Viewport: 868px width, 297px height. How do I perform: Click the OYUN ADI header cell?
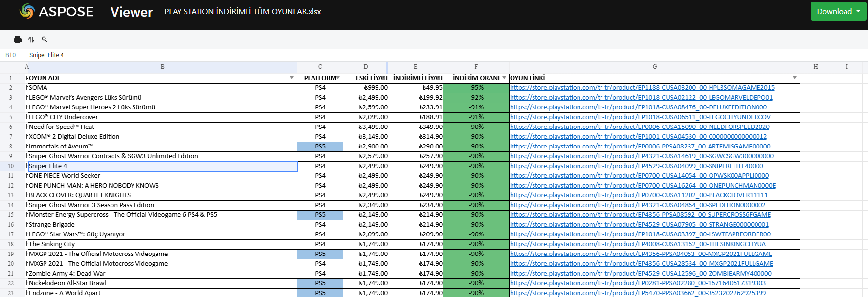click(x=163, y=78)
